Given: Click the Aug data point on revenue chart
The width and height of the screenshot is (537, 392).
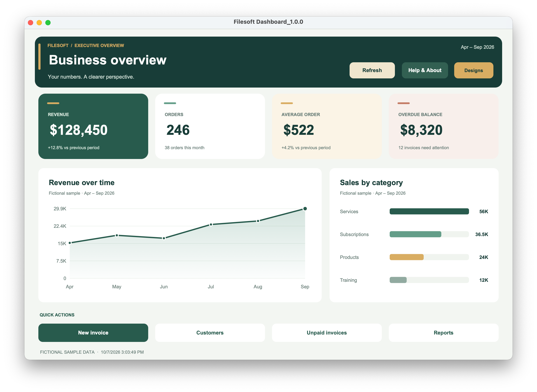Looking at the screenshot, I should coord(258,221).
